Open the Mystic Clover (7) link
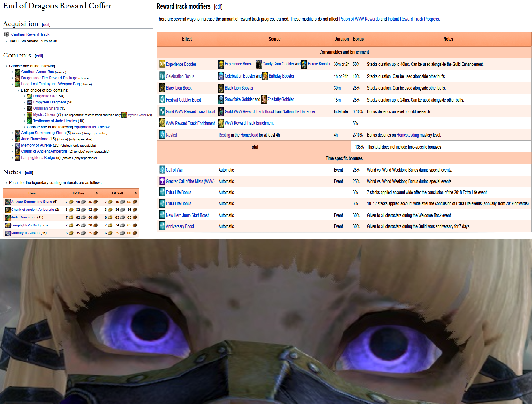 click(x=44, y=115)
